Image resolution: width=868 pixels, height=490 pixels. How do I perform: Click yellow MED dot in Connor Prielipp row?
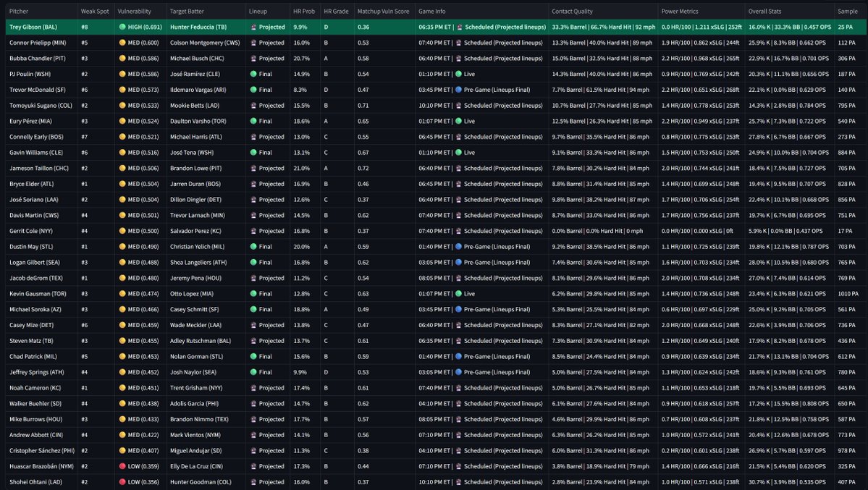122,43
